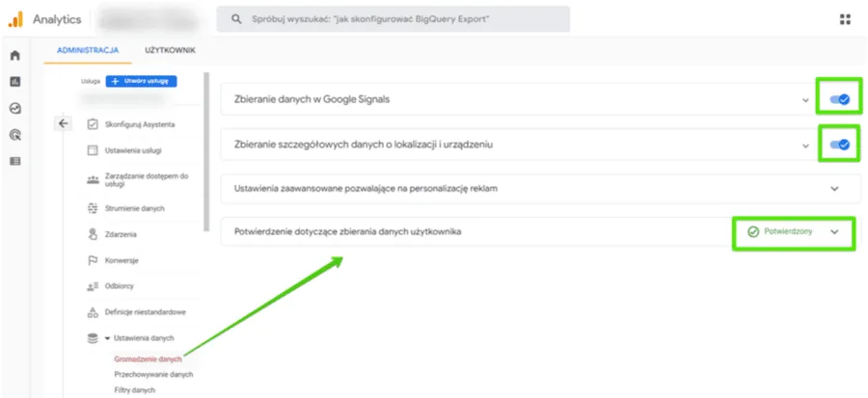Open the Home icon in left rail
Image resolution: width=868 pixels, height=398 pixels.
pos(15,55)
